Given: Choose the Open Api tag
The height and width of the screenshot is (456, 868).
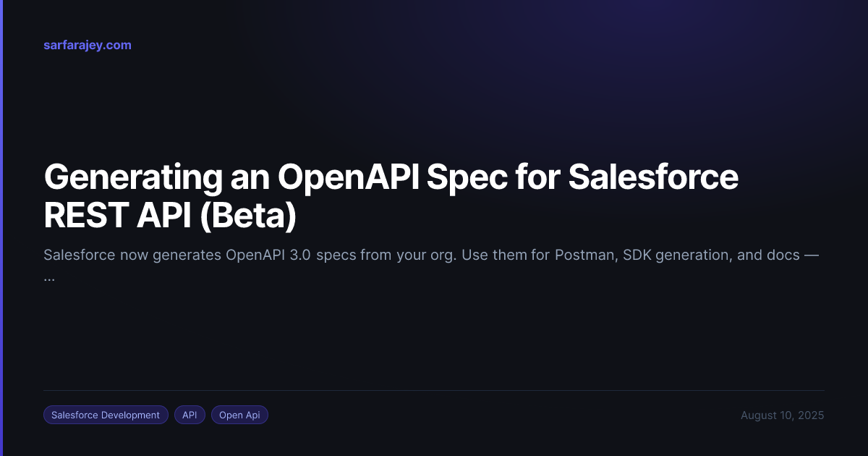Looking at the screenshot, I should [239, 415].
